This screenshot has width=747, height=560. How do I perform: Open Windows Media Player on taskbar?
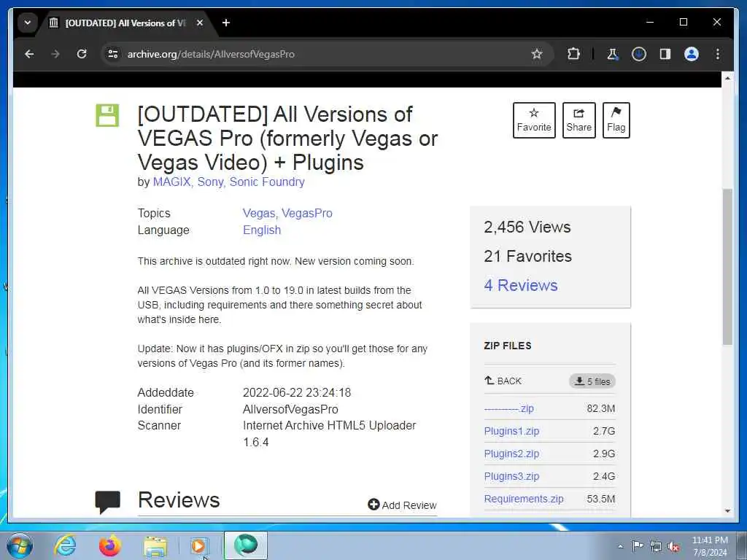[x=200, y=545]
